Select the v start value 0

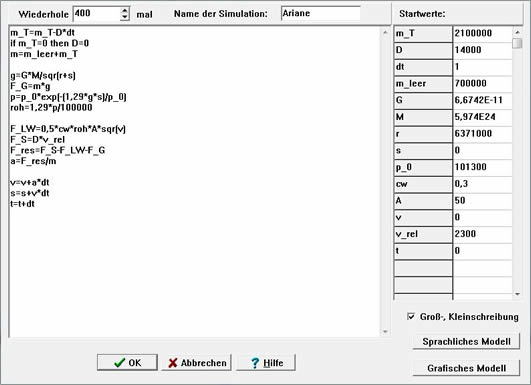pyautogui.click(x=483, y=217)
